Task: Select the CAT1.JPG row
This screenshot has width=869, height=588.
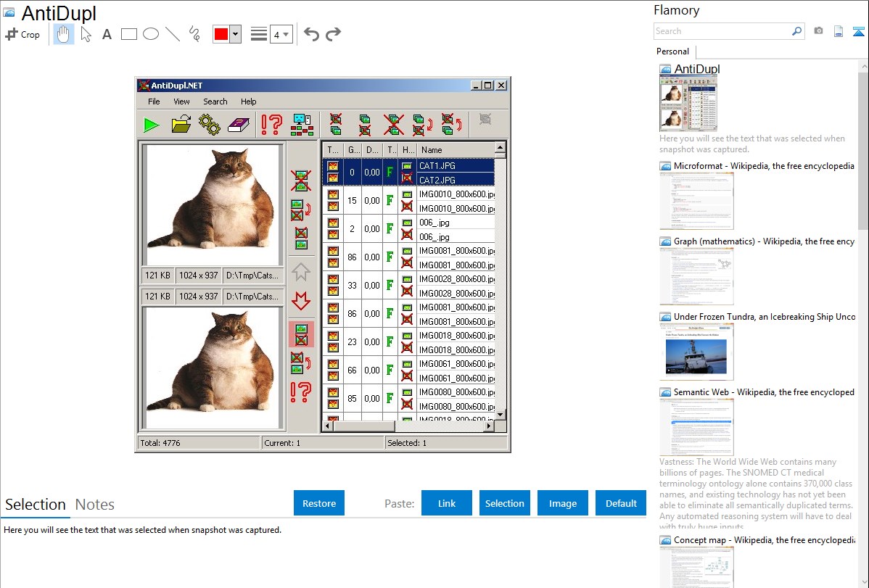Action: [456, 166]
